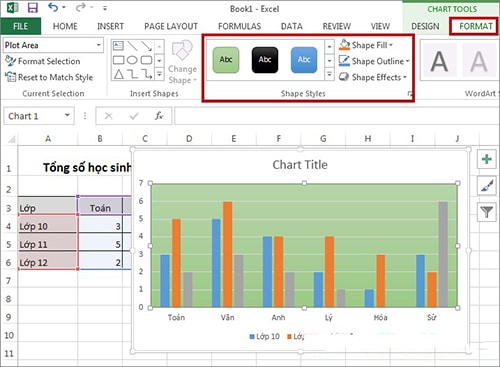Open the FORMULAS tab
Image resolution: width=500 pixels, height=367 pixels.
[x=239, y=26]
